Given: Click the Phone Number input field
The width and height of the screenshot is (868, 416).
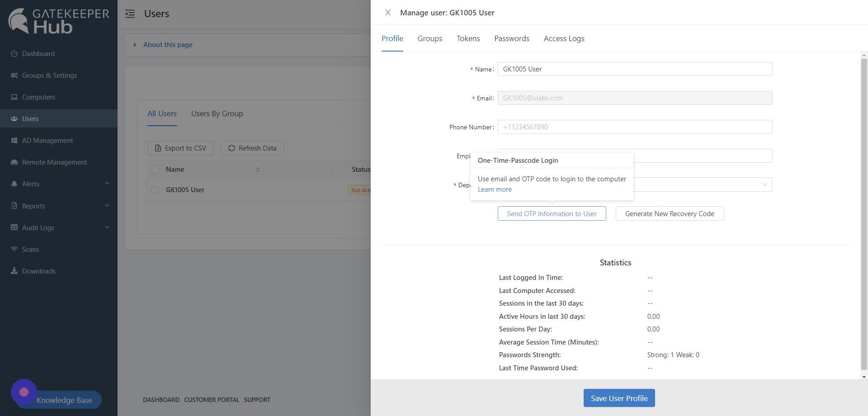Looking at the screenshot, I should coord(635,127).
